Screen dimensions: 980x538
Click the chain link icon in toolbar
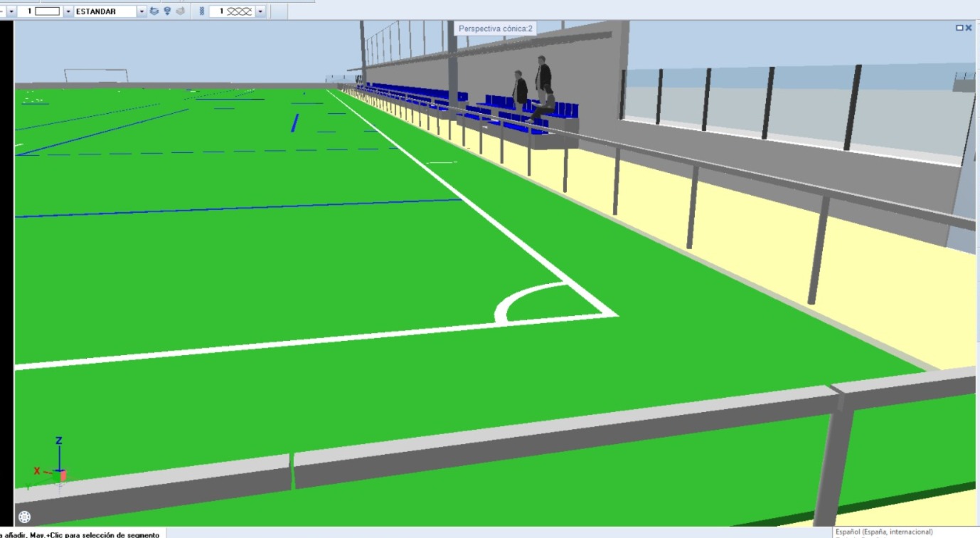coord(202,11)
